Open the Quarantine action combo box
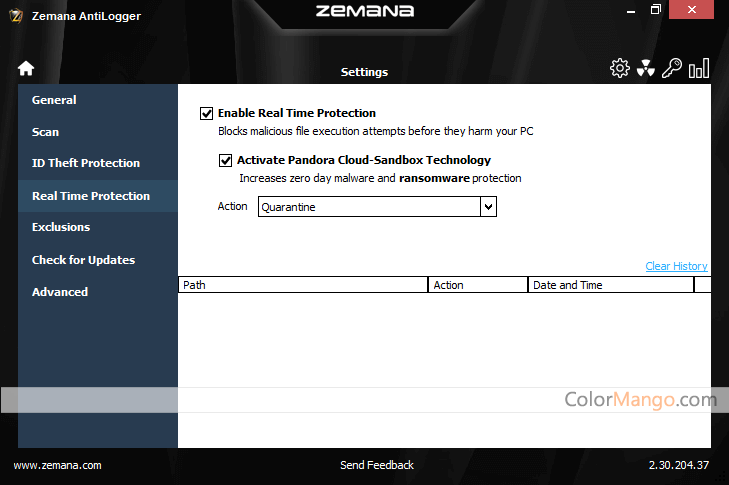Screen dimensions: 729x485 [369, 207]
